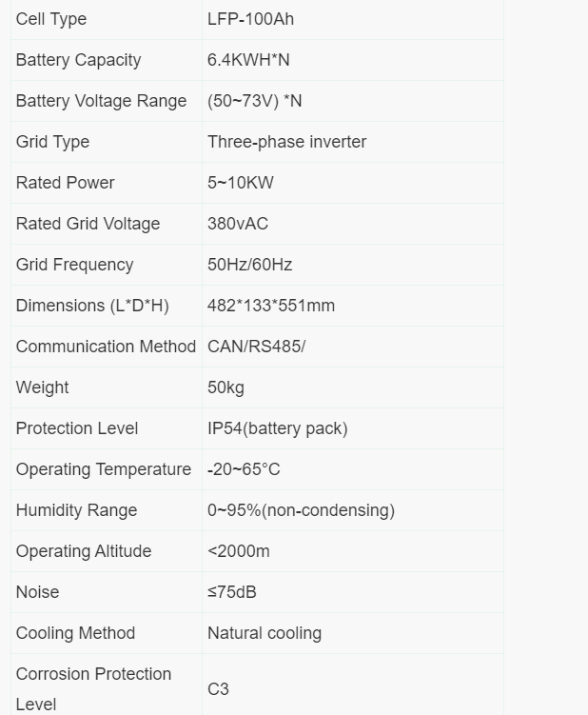Click the <2000m altitude value
The image size is (588, 715).
tap(239, 551)
